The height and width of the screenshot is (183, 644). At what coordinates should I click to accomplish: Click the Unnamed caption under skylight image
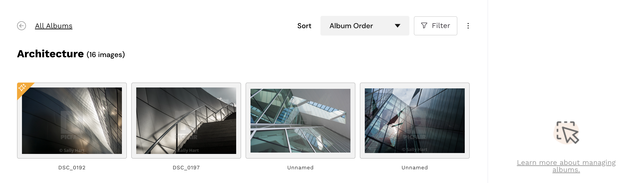point(300,168)
